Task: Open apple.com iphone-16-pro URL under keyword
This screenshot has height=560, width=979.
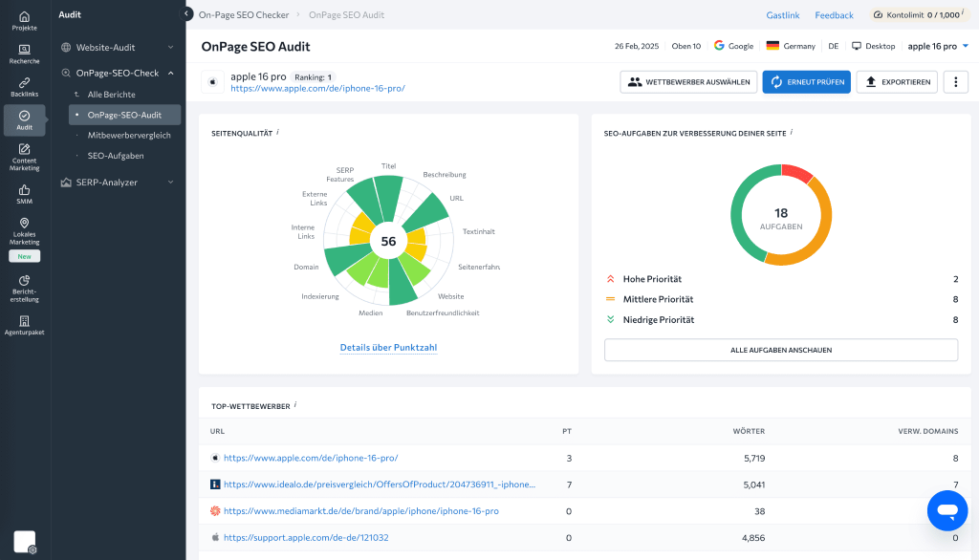Action: [317, 89]
